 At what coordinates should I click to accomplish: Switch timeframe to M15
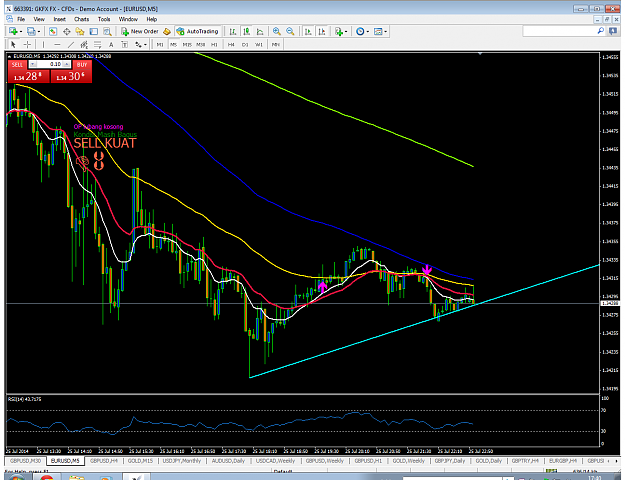pos(187,45)
